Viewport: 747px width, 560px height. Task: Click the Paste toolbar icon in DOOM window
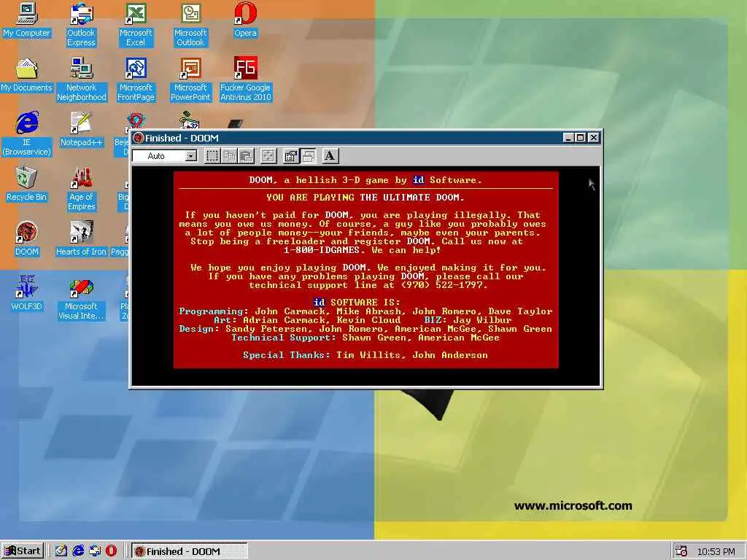[246, 156]
